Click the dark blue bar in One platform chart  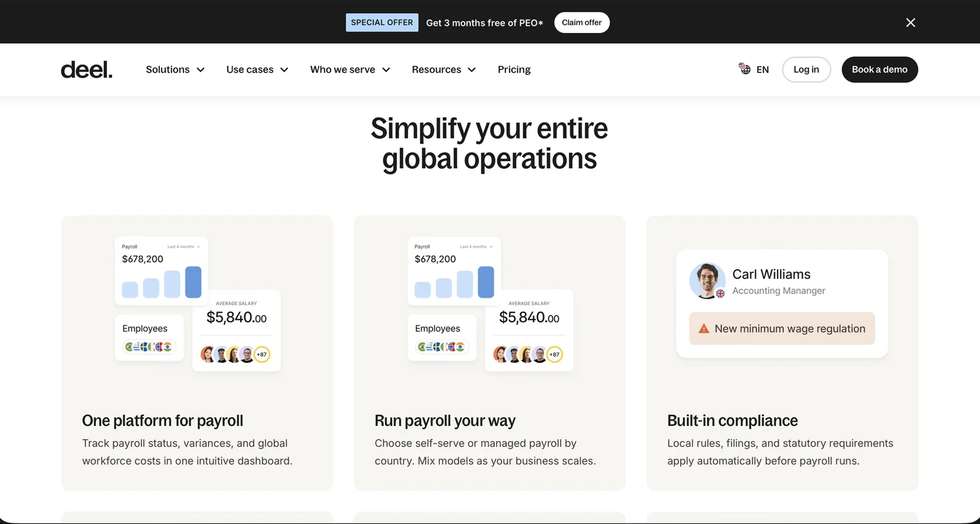coord(193,282)
